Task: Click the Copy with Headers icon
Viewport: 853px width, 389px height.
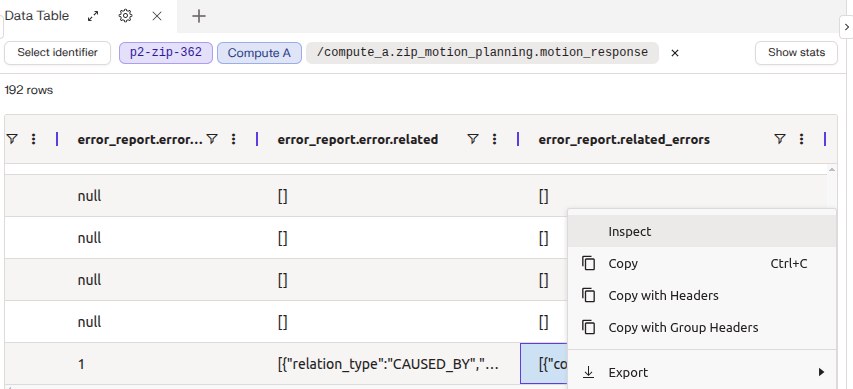Action: [589, 295]
